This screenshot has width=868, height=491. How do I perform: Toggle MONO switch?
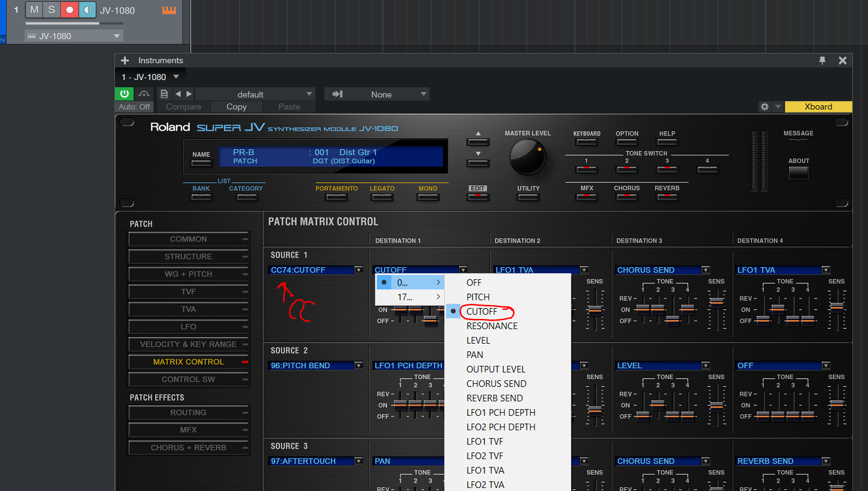[x=427, y=197]
